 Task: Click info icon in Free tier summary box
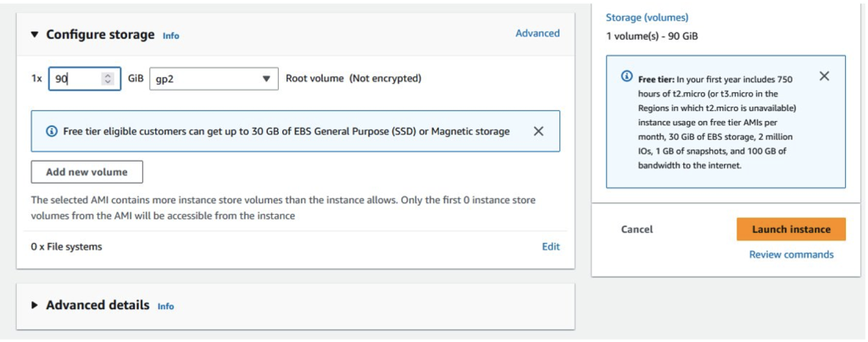626,75
